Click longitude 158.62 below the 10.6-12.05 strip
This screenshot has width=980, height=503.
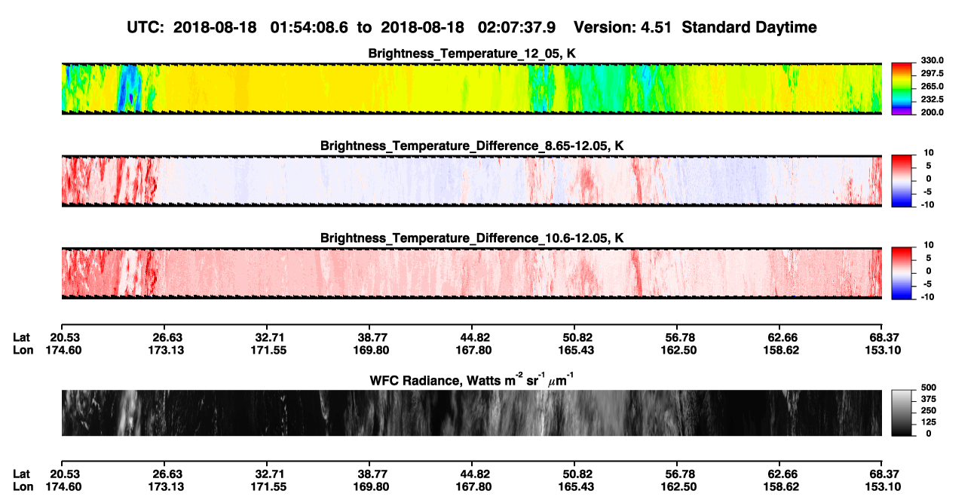(x=779, y=350)
